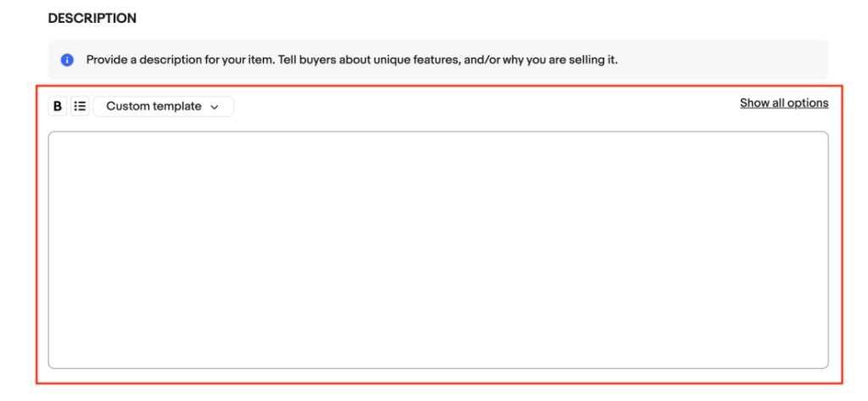This screenshot has height=401, width=868.
Task: Reveal more formatting via Show all options
Action: click(784, 103)
